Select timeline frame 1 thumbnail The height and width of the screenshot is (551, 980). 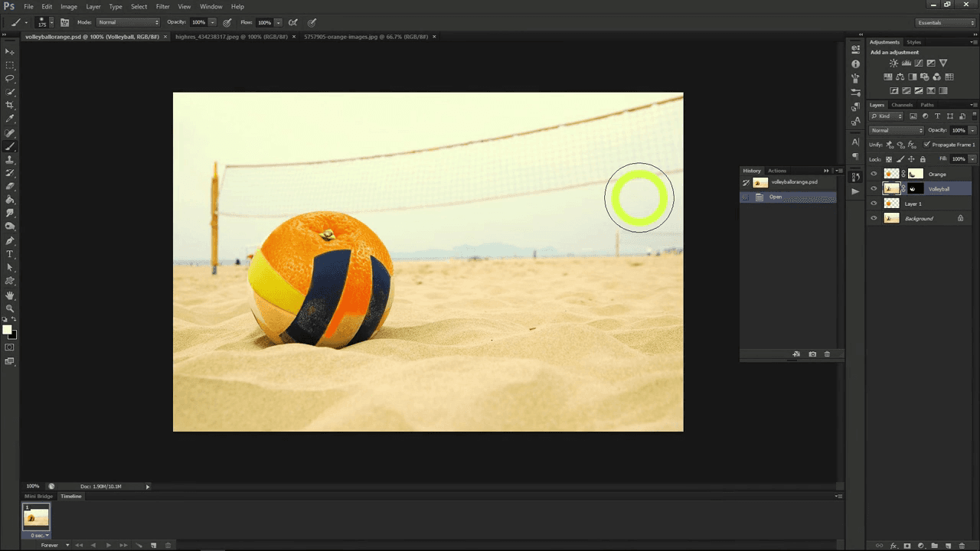[36, 517]
